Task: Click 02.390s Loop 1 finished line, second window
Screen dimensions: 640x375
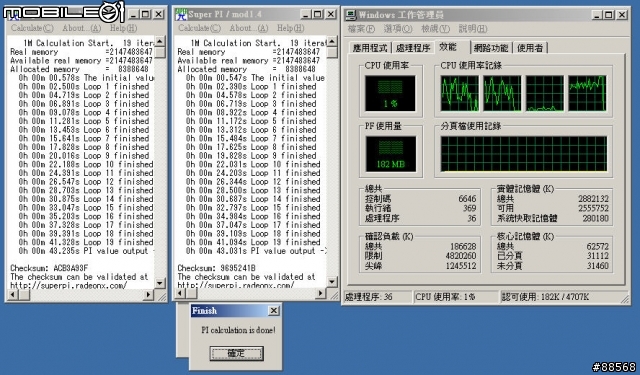Action: pyautogui.click(x=251, y=87)
